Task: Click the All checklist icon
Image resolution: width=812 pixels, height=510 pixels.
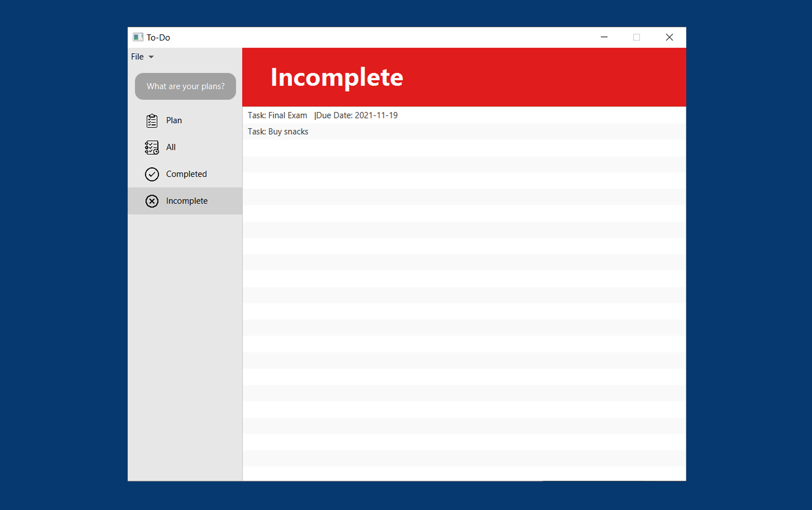Action: (x=152, y=147)
